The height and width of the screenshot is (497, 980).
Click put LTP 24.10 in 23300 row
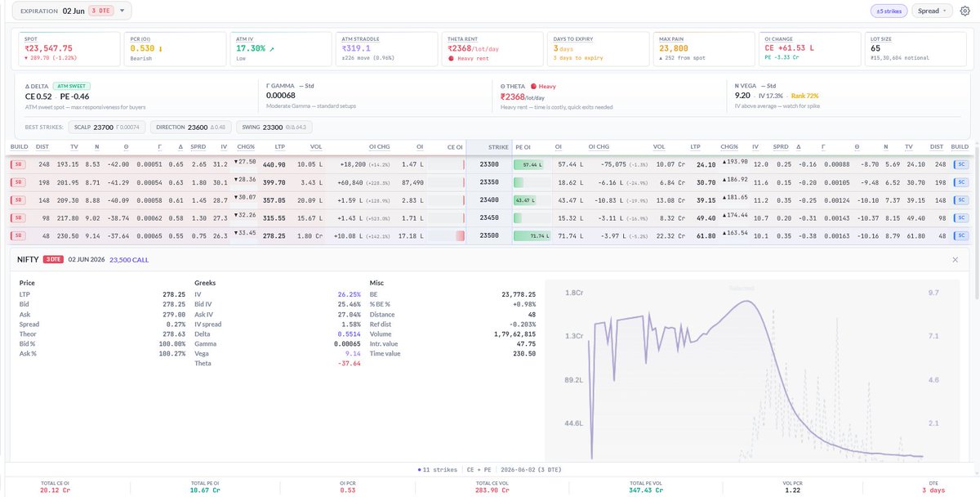[x=706, y=165]
